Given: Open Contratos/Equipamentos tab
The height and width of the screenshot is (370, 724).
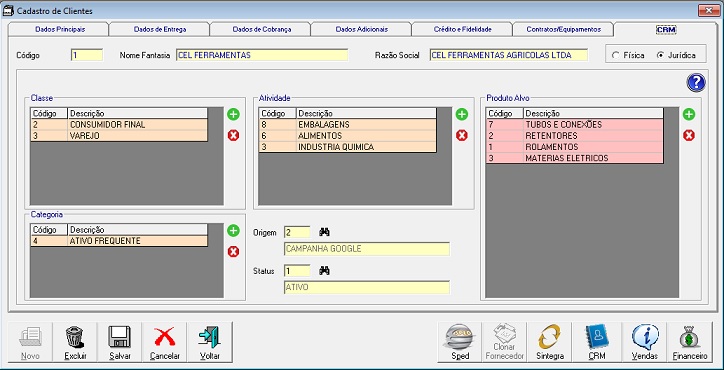Looking at the screenshot, I should coord(563,29).
